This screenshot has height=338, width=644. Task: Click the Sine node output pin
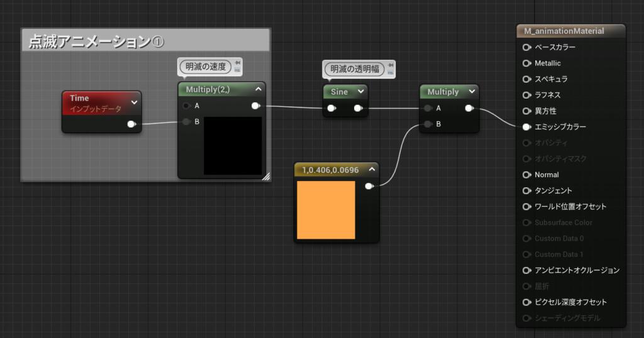pyautogui.click(x=357, y=108)
